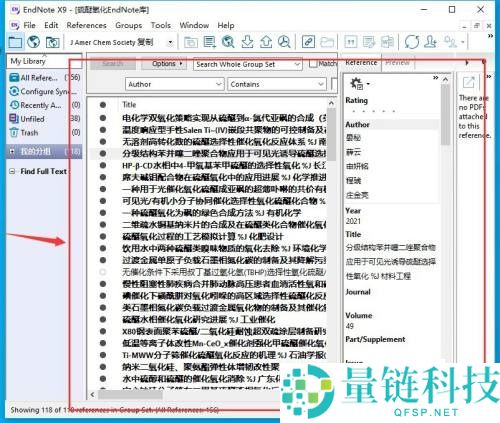
Task: Toggle the unread hollow dot for TBHP reference
Action: [x=103, y=272]
